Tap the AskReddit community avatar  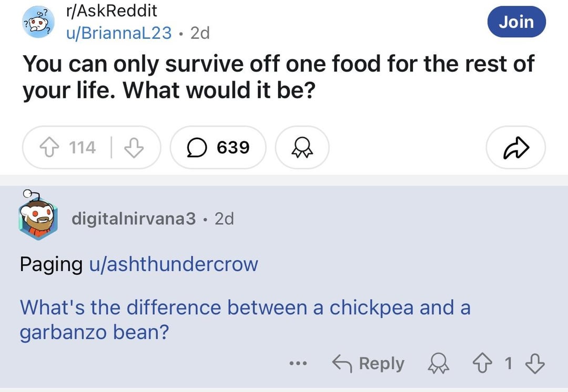(x=38, y=22)
